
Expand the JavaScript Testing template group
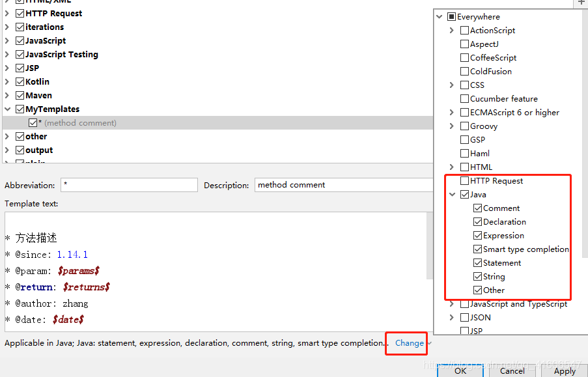coord(7,55)
